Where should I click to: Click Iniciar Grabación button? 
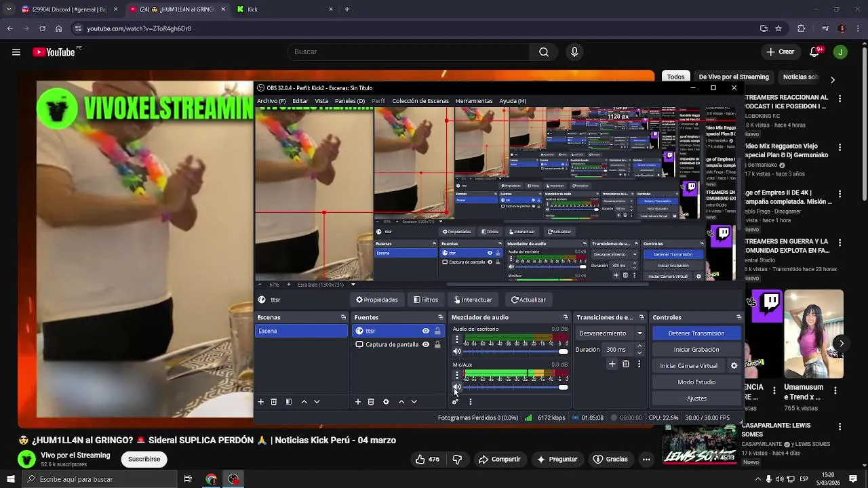click(x=696, y=350)
